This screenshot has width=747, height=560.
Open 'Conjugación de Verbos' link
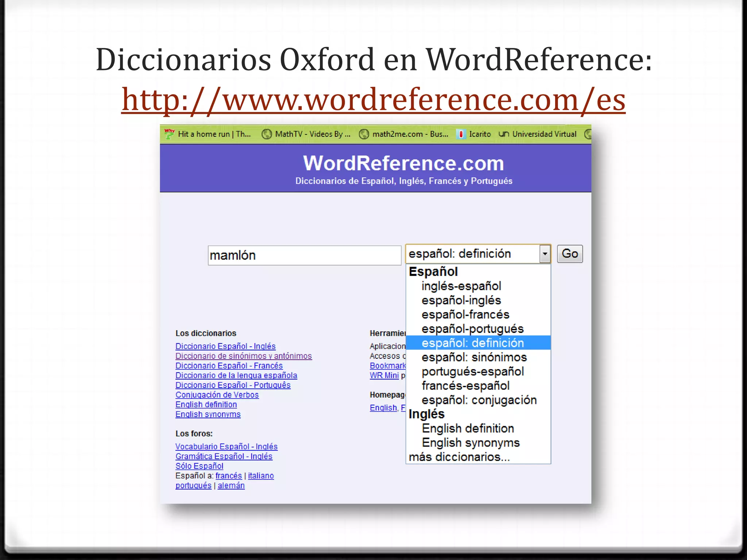point(217,395)
